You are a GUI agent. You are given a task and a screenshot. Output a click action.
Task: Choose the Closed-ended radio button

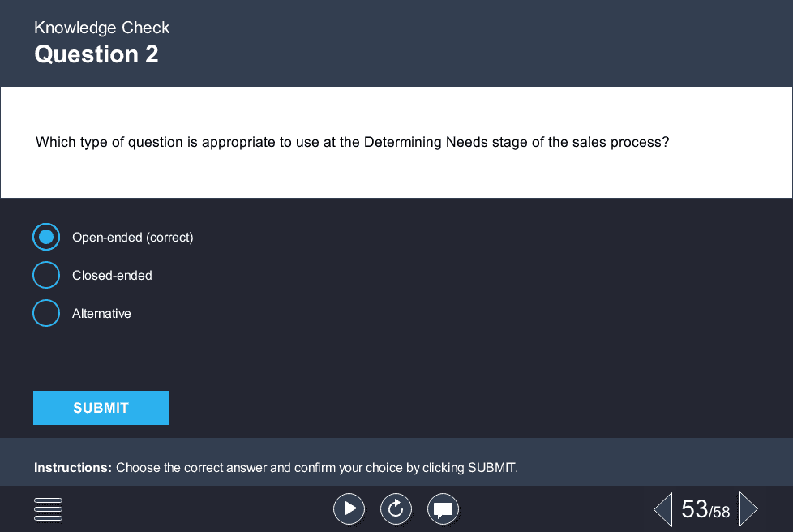[x=46, y=275]
